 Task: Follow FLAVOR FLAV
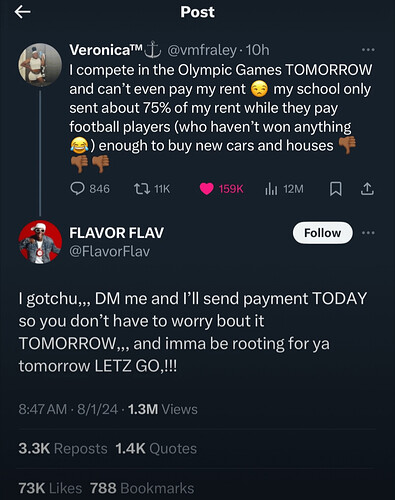(x=322, y=233)
